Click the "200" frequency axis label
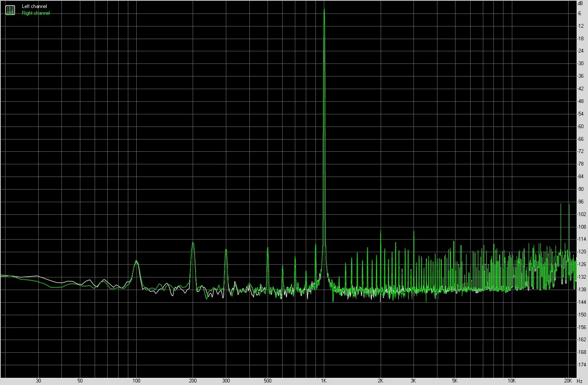 (x=193, y=381)
